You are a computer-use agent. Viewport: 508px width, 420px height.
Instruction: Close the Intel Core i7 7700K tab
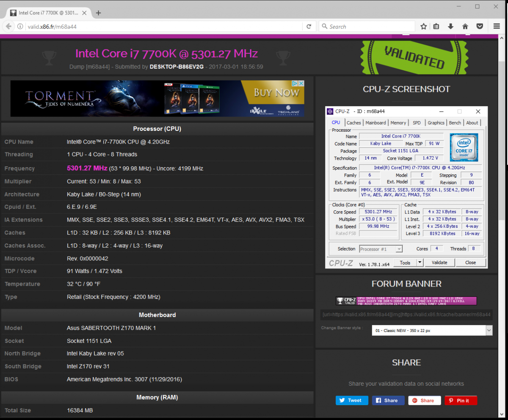85,13
